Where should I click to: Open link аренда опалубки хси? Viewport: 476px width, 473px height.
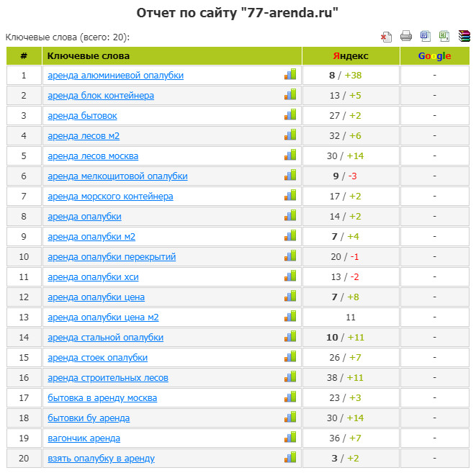(x=93, y=277)
